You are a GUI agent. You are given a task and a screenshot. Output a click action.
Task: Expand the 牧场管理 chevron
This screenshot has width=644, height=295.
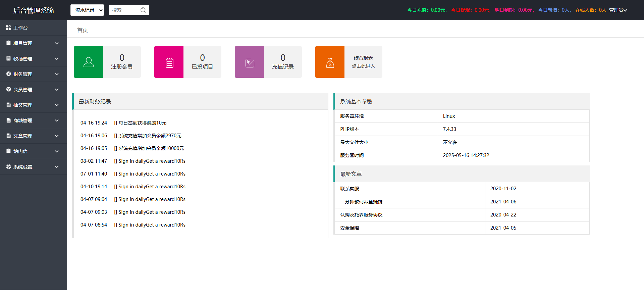(x=57, y=59)
